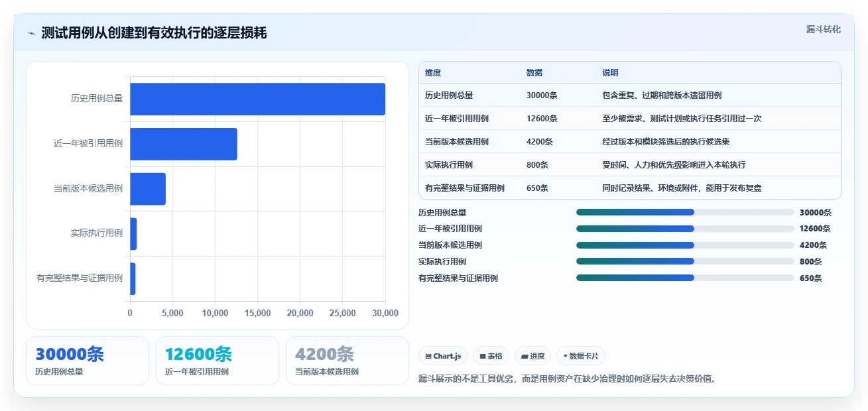Click the chart y-axis label 实际执行用例
Image resolution: width=868 pixels, height=411 pixels.
point(97,233)
